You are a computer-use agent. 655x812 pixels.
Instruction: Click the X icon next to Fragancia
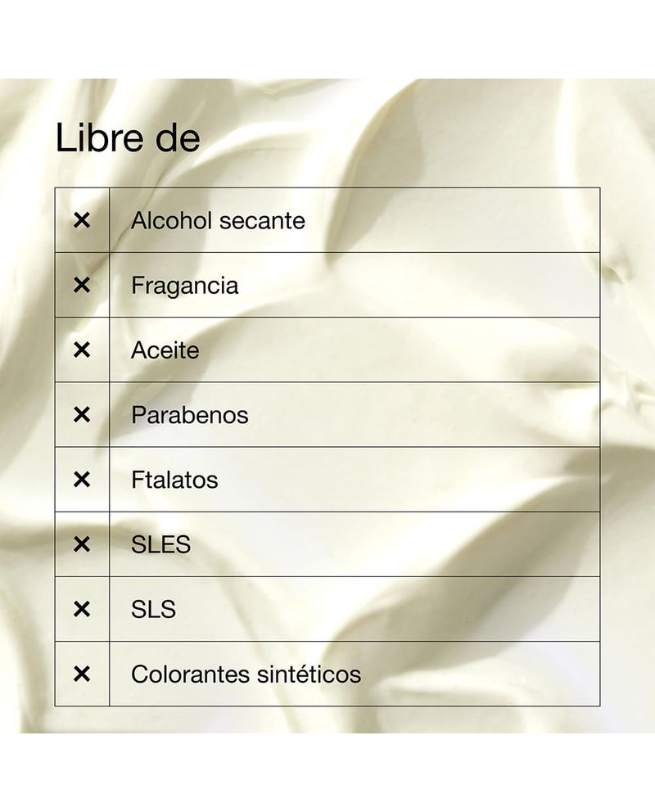click(x=82, y=285)
